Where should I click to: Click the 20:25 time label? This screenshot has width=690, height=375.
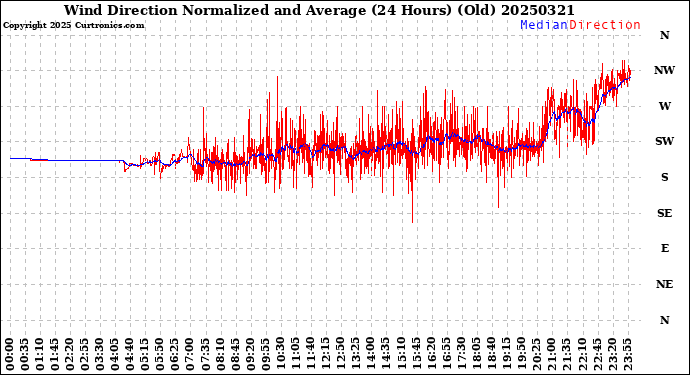538,354
